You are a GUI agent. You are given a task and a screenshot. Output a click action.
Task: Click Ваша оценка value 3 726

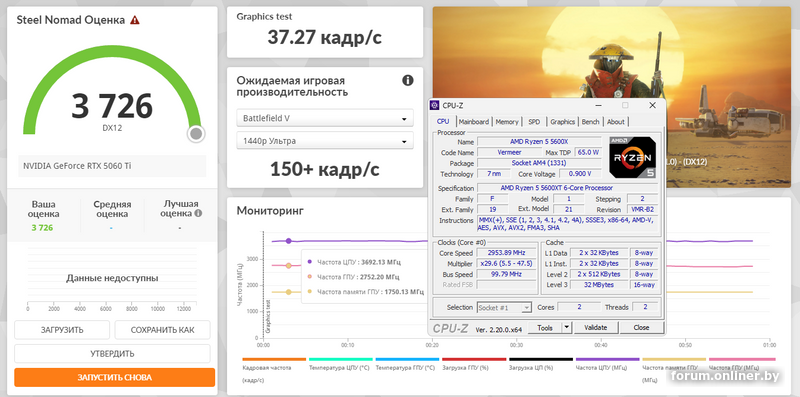[x=42, y=228]
